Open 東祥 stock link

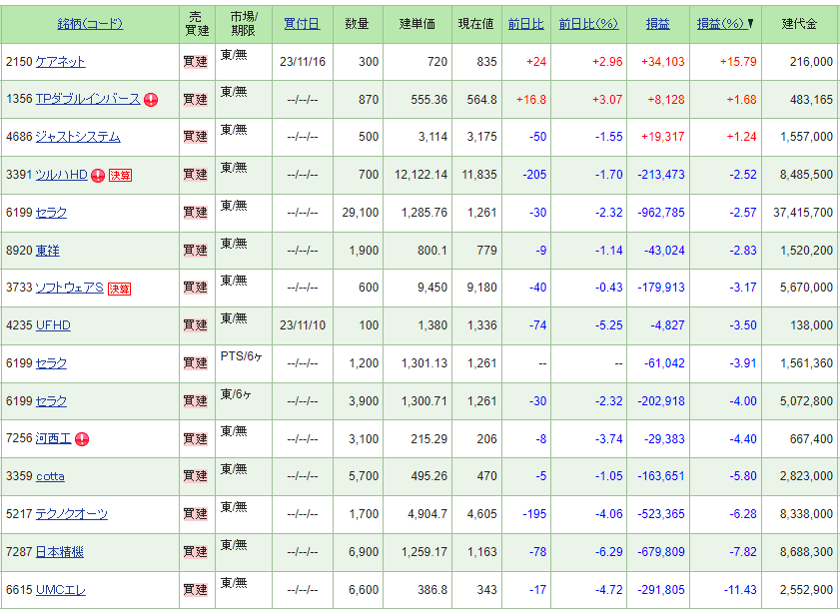point(48,251)
